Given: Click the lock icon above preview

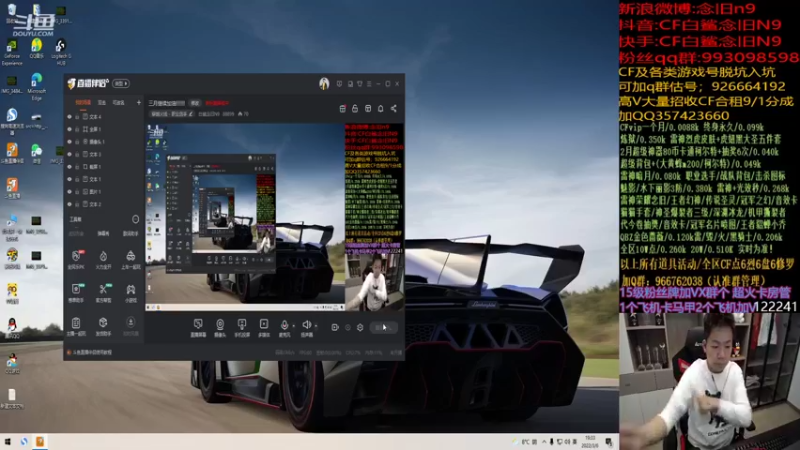Looking at the screenshot, I should [x=355, y=109].
